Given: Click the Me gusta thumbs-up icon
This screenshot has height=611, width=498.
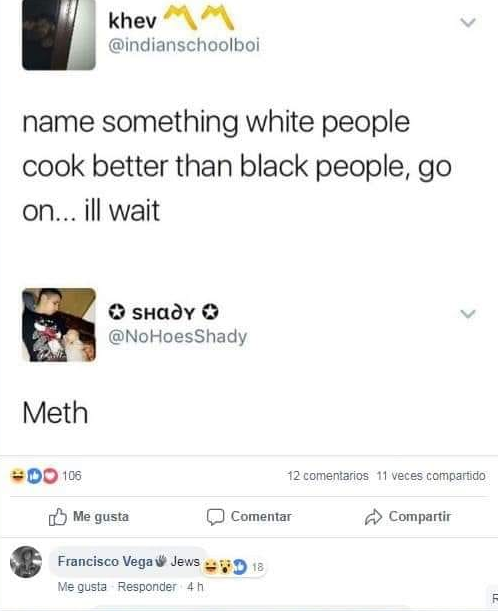Looking at the screenshot, I should [x=58, y=517].
